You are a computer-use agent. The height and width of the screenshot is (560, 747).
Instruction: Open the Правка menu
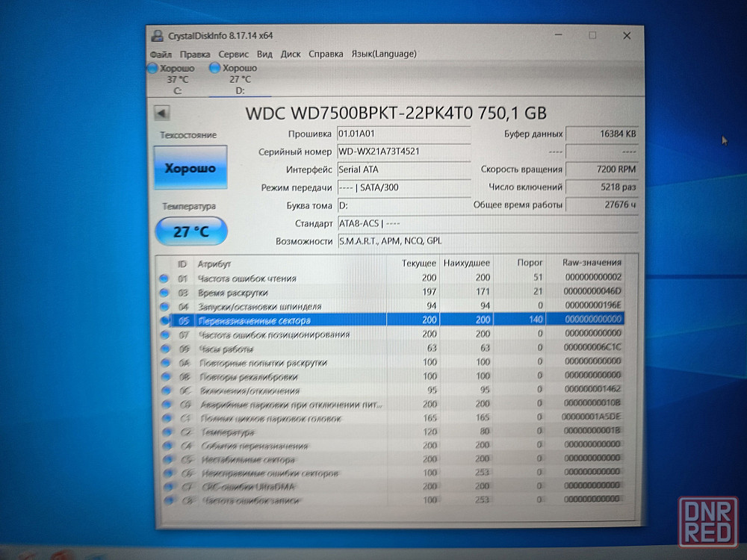point(195,55)
